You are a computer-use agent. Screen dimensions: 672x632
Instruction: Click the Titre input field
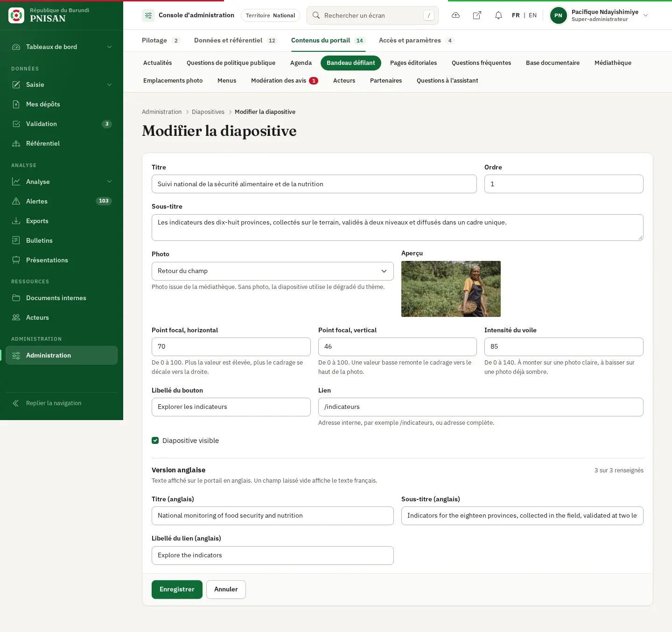click(x=314, y=184)
